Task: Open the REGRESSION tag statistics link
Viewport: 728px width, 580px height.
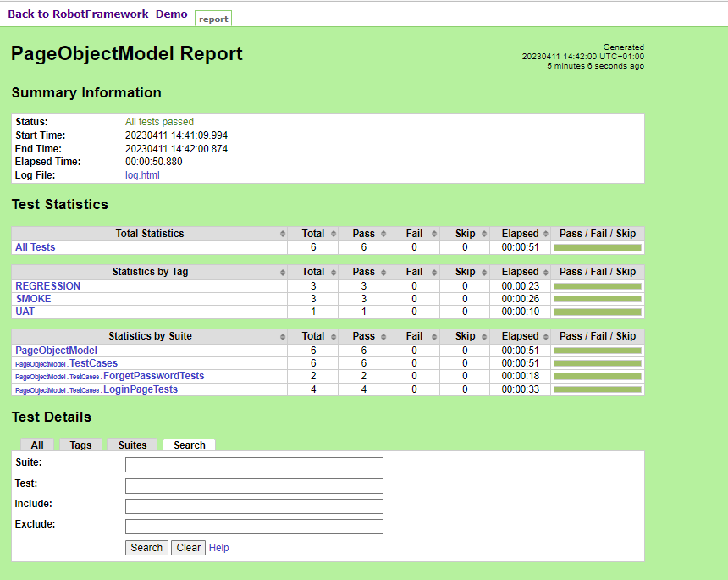Action: point(48,286)
